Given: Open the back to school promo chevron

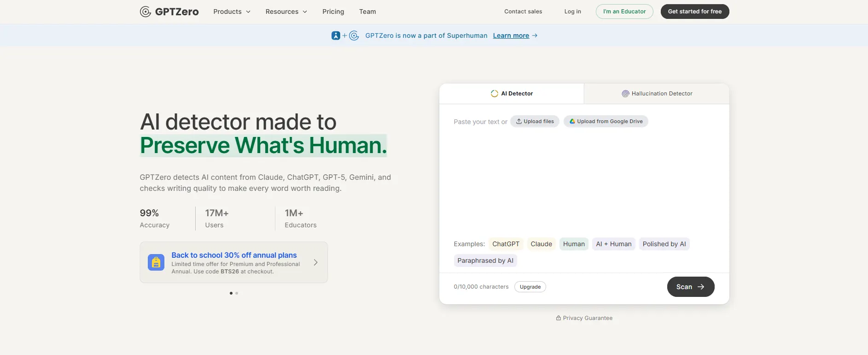Looking at the screenshot, I should (x=315, y=262).
